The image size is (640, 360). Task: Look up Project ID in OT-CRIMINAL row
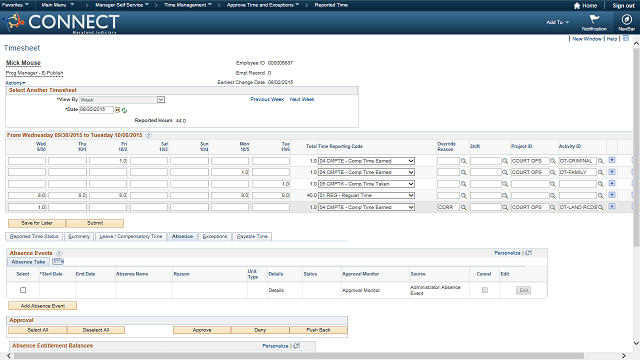click(x=553, y=161)
